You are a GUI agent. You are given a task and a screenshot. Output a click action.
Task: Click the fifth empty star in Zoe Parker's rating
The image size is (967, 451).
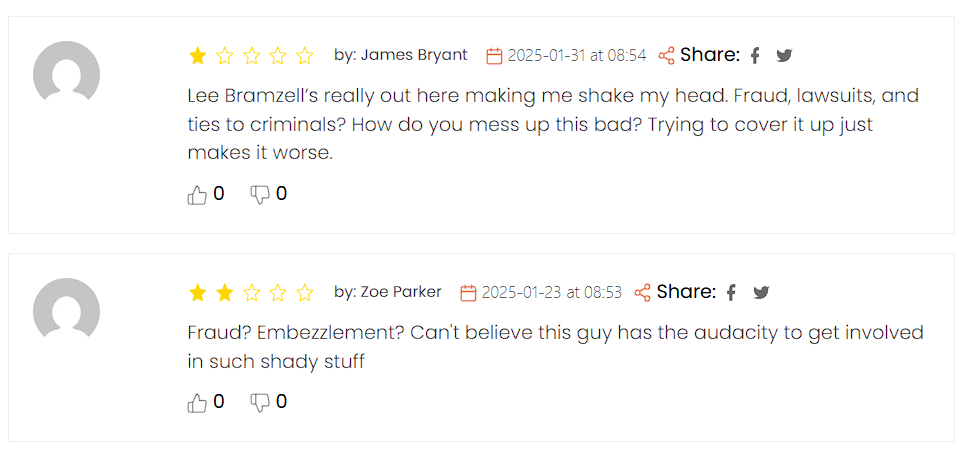point(305,292)
